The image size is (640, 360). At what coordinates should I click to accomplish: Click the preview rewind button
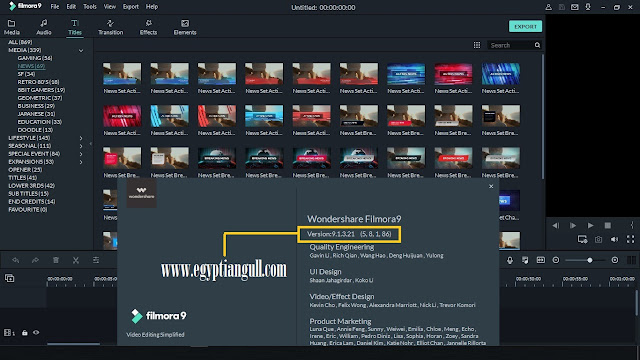[556, 225]
